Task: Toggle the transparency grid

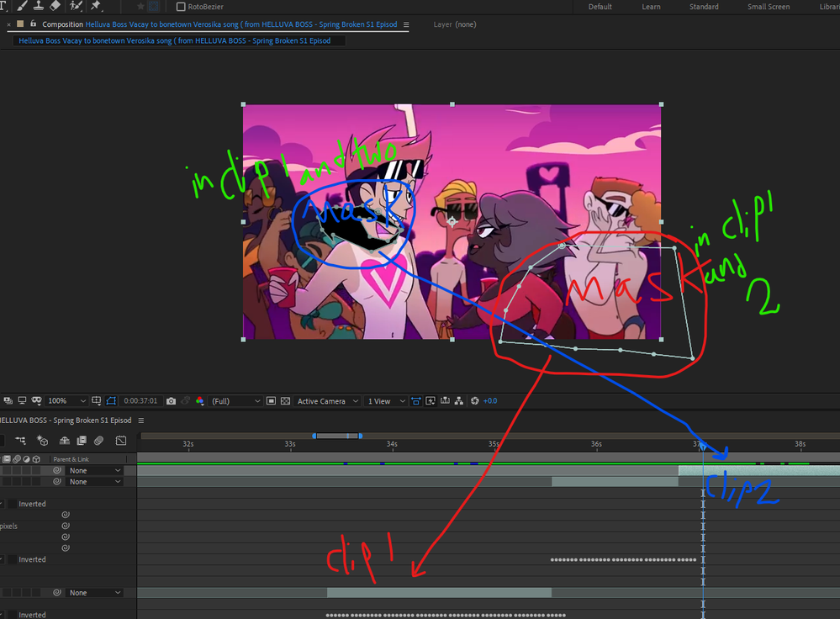Action: pyautogui.click(x=286, y=401)
